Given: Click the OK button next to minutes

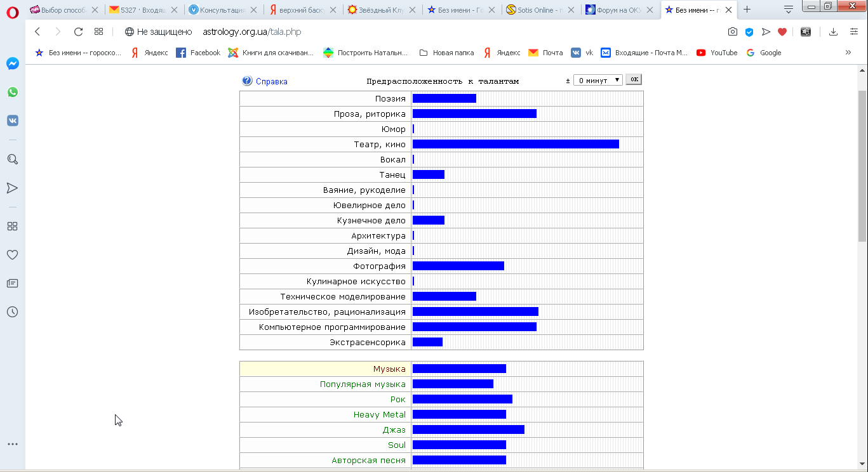Looking at the screenshot, I should coord(634,79).
